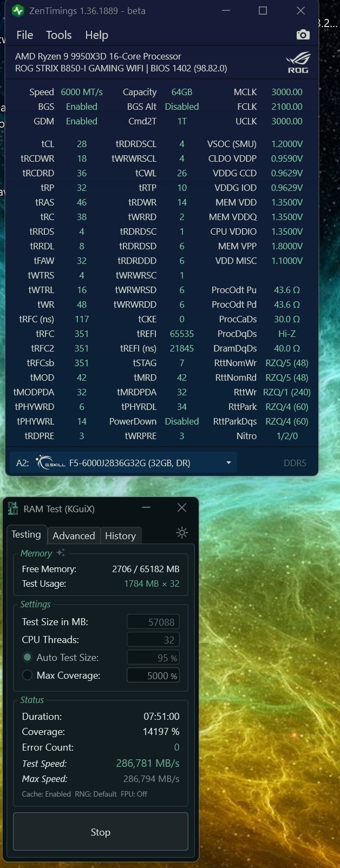Click the Test Speed value 286,781 MB/s

[148, 763]
